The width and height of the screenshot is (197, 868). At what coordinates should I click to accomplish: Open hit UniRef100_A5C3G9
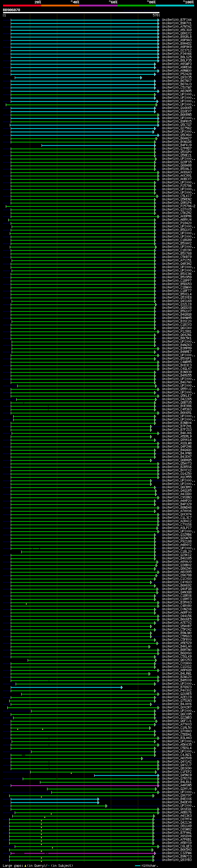[x=176, y=30]
